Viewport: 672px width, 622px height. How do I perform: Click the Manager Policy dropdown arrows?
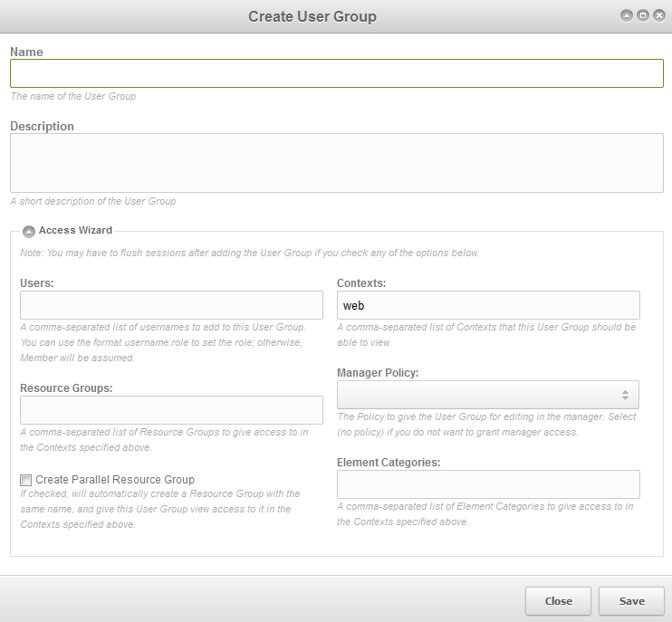[x=625, y=395]
